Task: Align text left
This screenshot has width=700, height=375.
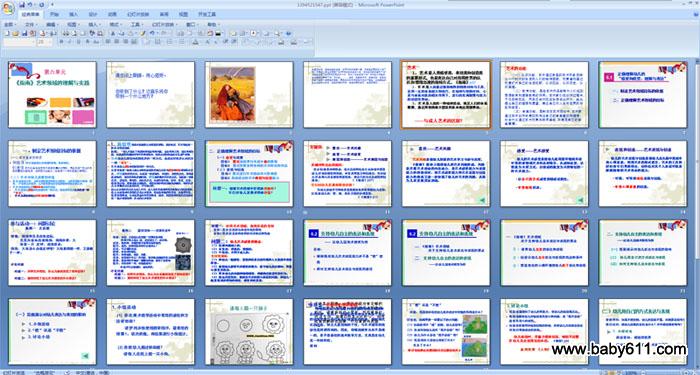Action: pos(108,41)
